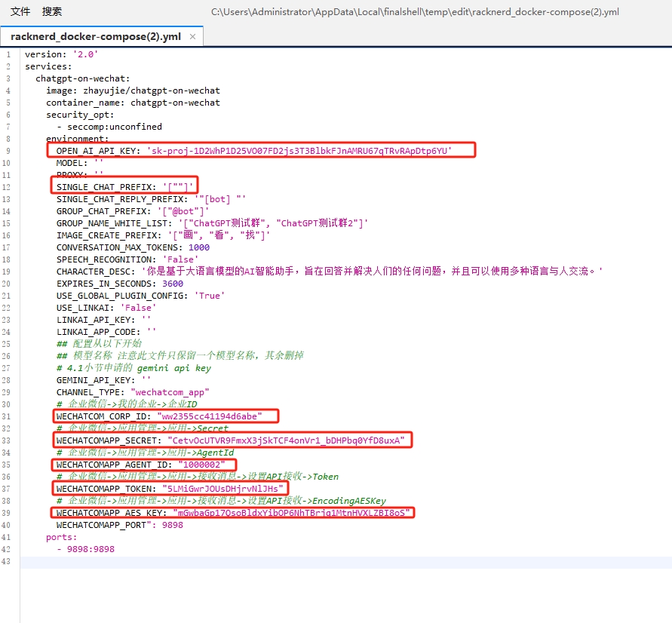Click the comment ## 配置从以下开始
672x623 pixels.
99,344
